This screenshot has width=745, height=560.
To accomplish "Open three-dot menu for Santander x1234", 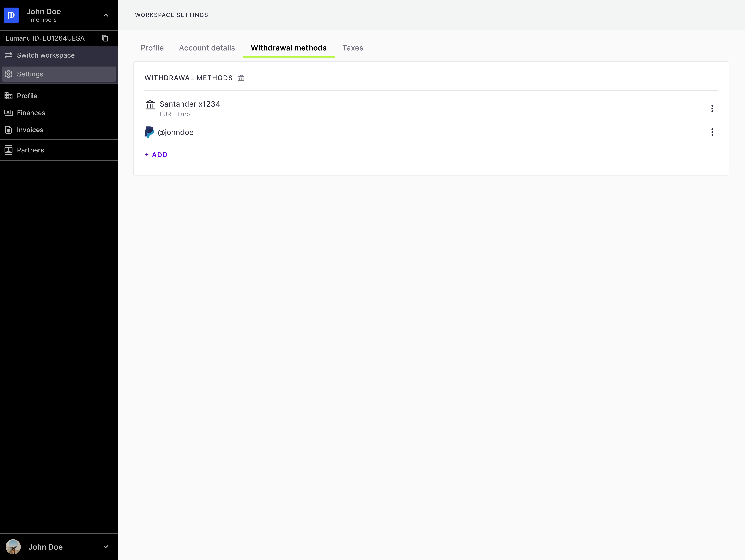I will coord(712,108).
